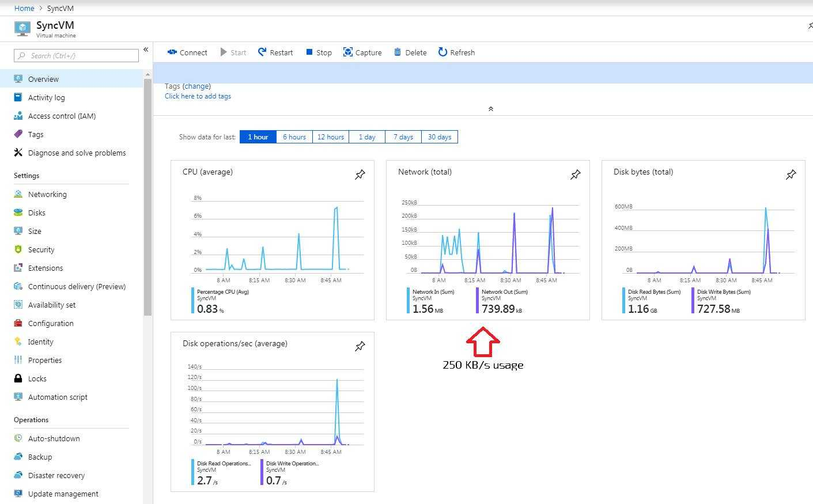813x504 pixels.
Task: Click the Disk Read Bytes (Sum) legend
Action: (x=652, y=301)
